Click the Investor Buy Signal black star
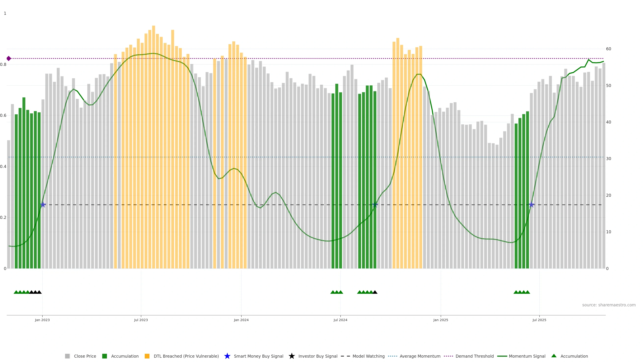This screenshot has height=362, width=644. pyautogui.click(x=291, y=356)
